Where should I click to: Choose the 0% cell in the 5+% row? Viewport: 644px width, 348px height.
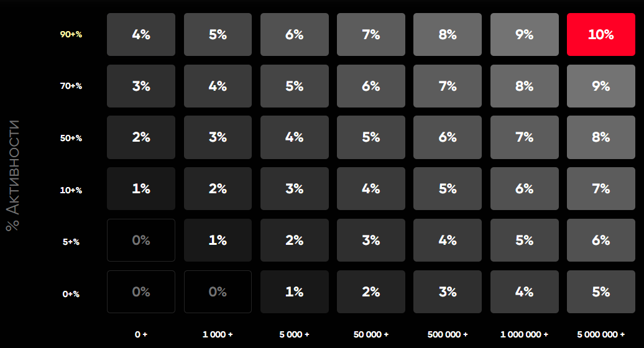click(141, 240)
